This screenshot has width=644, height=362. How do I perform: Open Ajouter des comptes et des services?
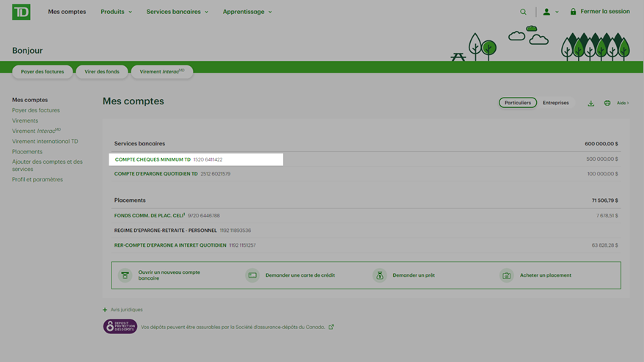[x=47, y=165]
